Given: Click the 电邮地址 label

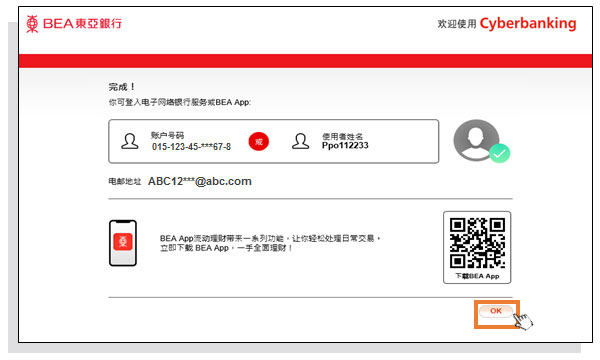Looking at the screenshot, I should (x=125, y=181).
